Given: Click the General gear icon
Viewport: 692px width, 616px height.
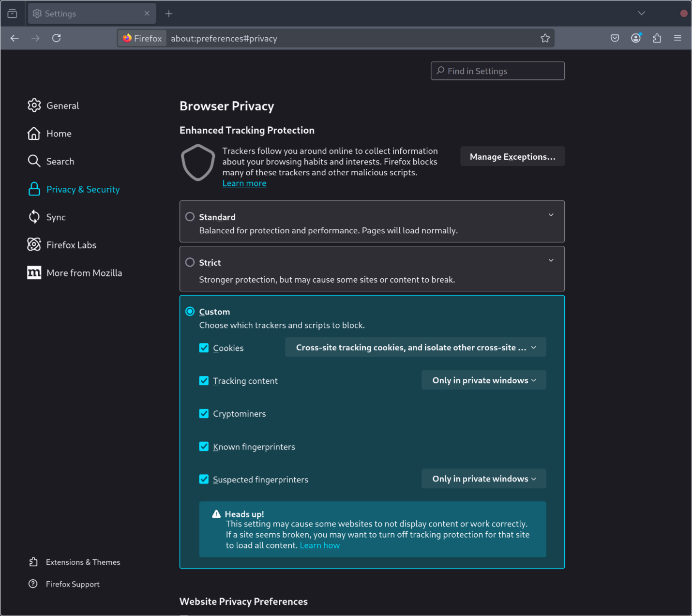Looking at the screenshot, I should pos(34,105).
